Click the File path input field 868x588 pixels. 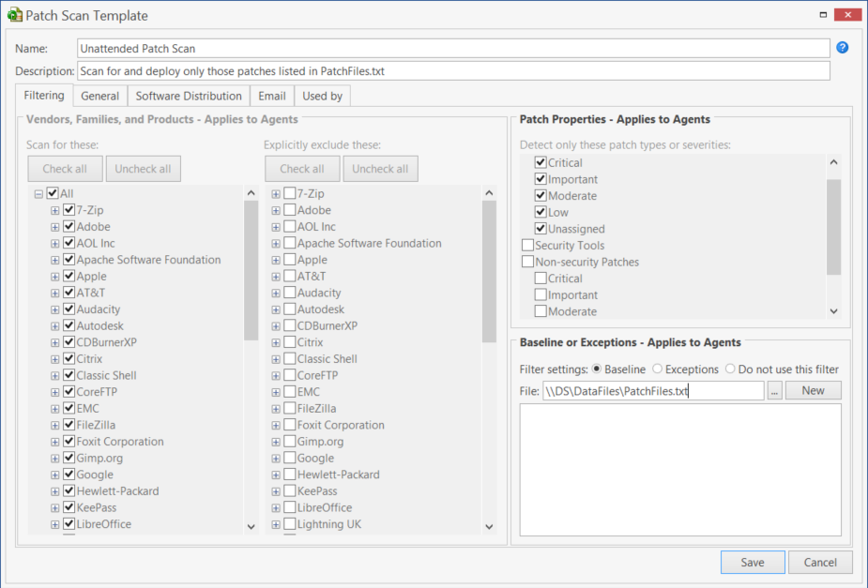(x=653, y=390)
